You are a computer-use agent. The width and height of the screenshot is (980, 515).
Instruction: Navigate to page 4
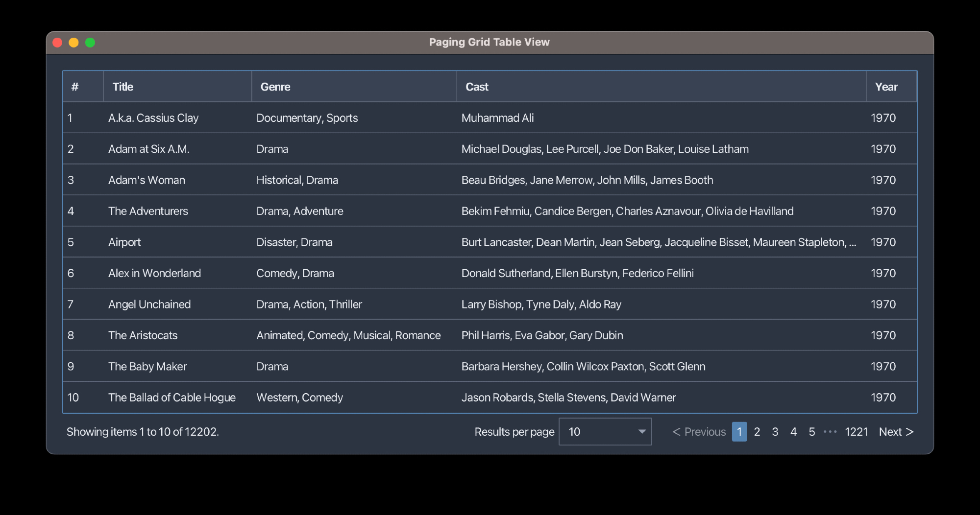pos(793,431)
